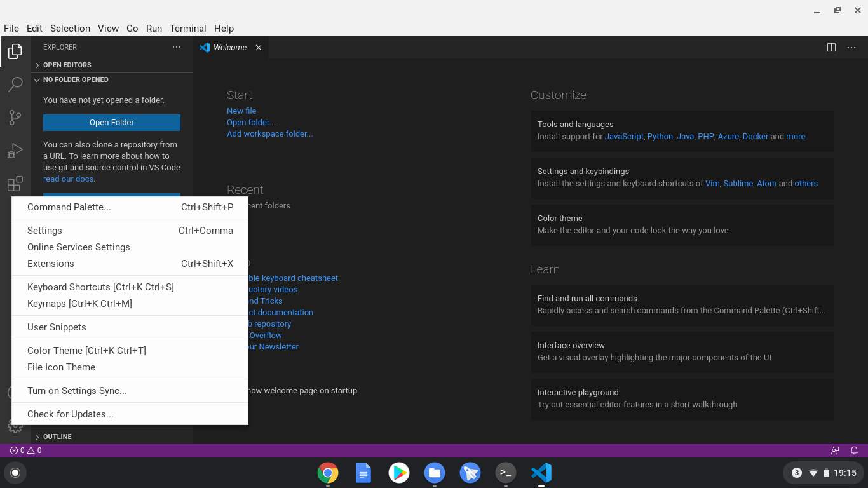
Task: Split the editor using the layout icon
Action: click(x=831, y=47)
